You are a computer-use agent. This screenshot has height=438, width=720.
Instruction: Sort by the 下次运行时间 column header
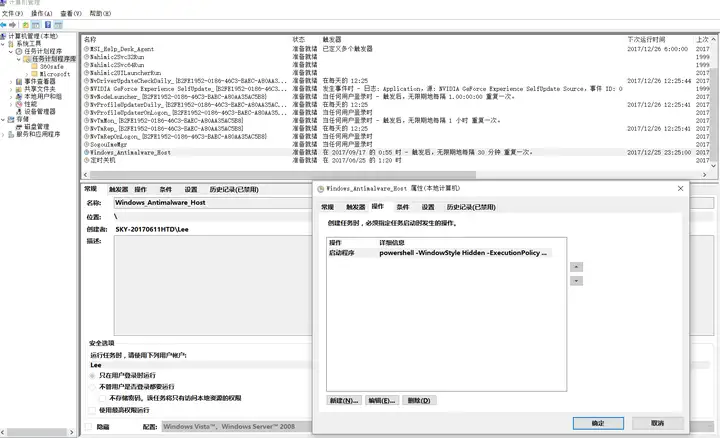646,39
